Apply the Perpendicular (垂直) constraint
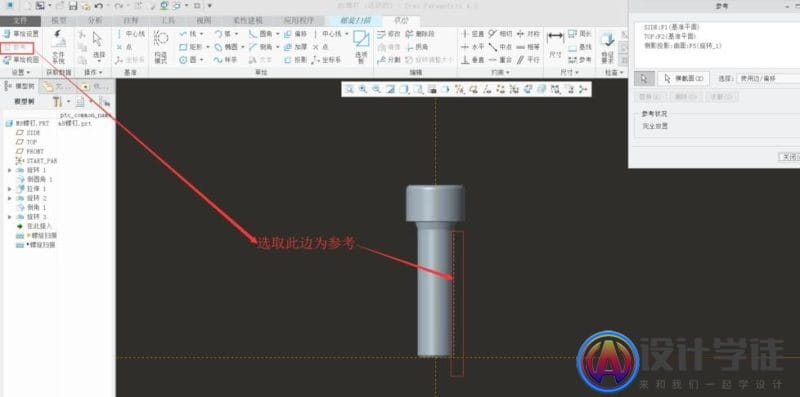This screenshot has height=397, width=800. pos(473,60)
